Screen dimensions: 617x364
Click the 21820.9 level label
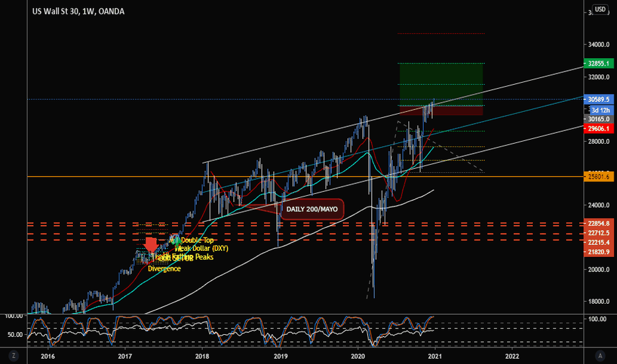(598, 252)
